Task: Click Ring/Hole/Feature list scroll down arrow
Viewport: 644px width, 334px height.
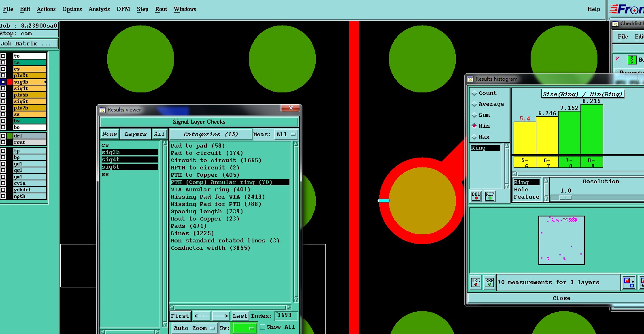Action: point(546,198)
